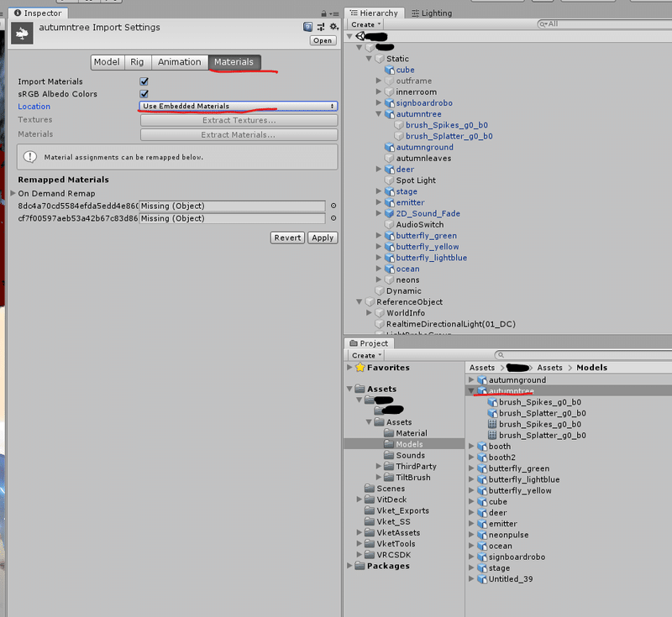Click the Open button in Inspector
Viewport: 672px width, 617px height.
(x=323, y=40)
